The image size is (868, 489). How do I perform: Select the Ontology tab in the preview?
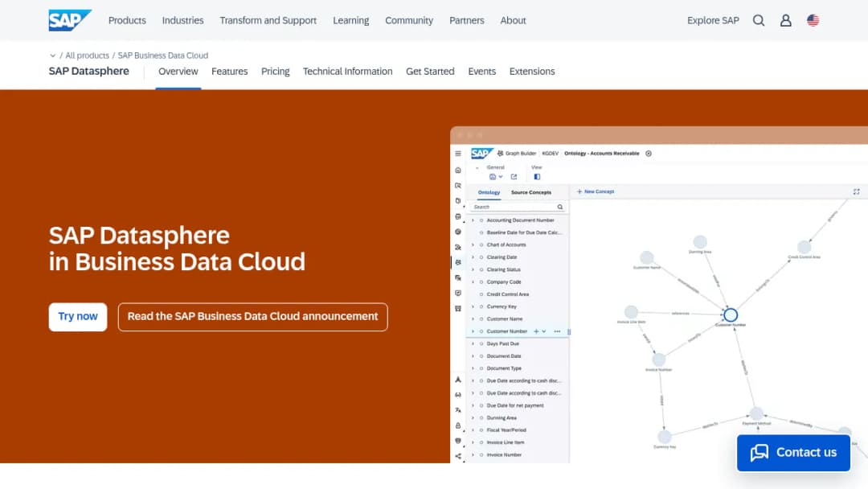coord(489,192)
